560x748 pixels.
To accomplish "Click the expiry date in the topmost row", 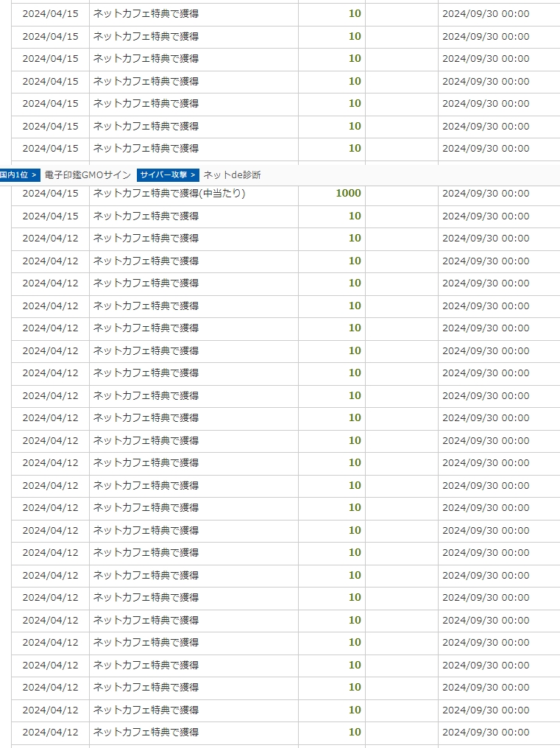I will click(x=486, y=13).
